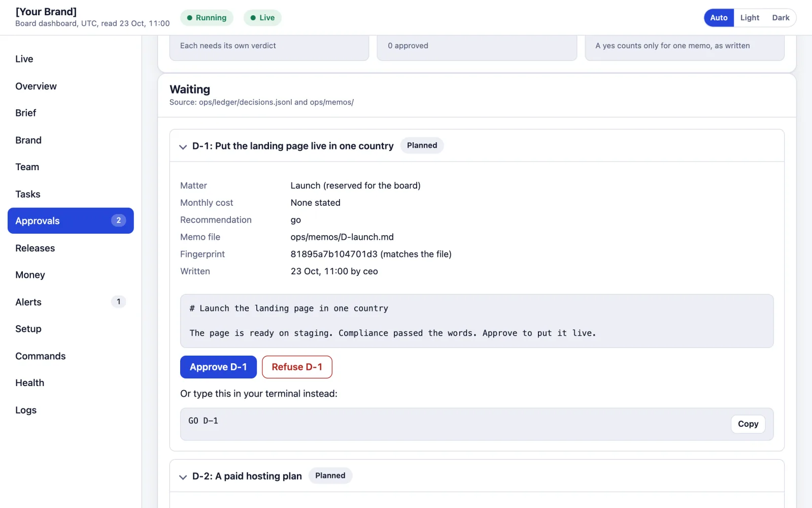Open the Health section
Viewport: 812px width, 508px height.
71,383
